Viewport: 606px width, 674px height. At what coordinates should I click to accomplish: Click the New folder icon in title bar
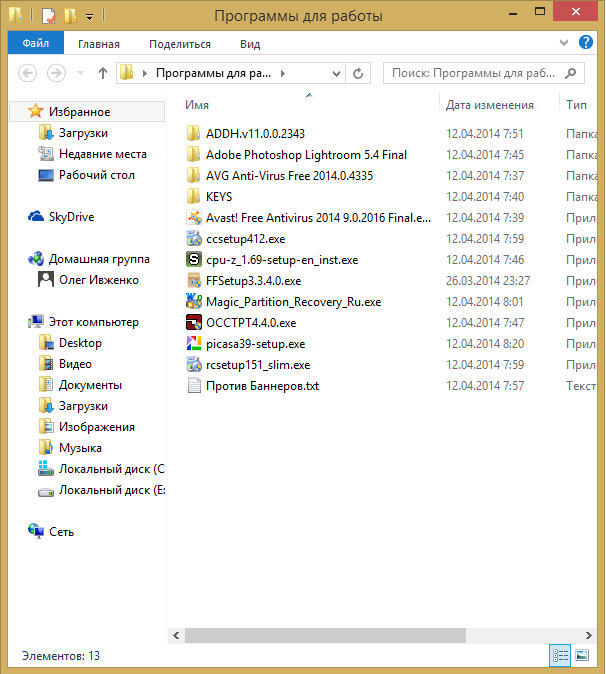point(70,16)
